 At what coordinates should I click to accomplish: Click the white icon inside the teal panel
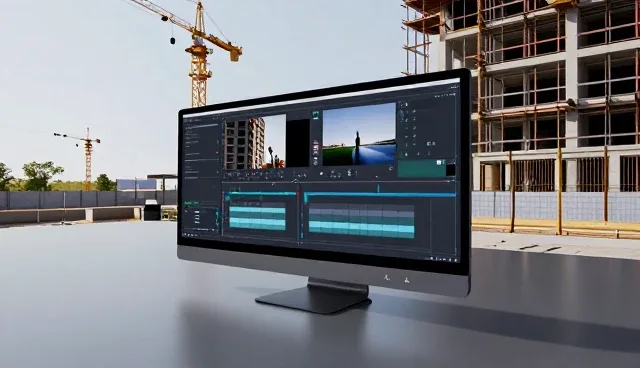(440, 163)
